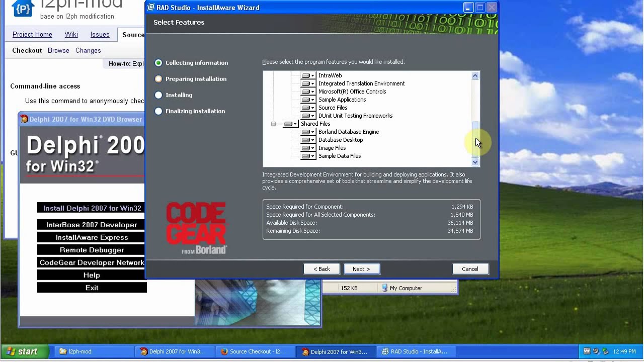Click Remote Debugger in DVD Browser
The width and height of the screenshot is (644, 362).
coord(92,250)
